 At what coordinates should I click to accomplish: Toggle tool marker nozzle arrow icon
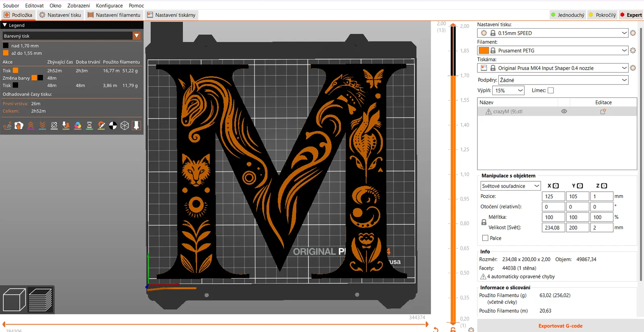pos(136,126)
